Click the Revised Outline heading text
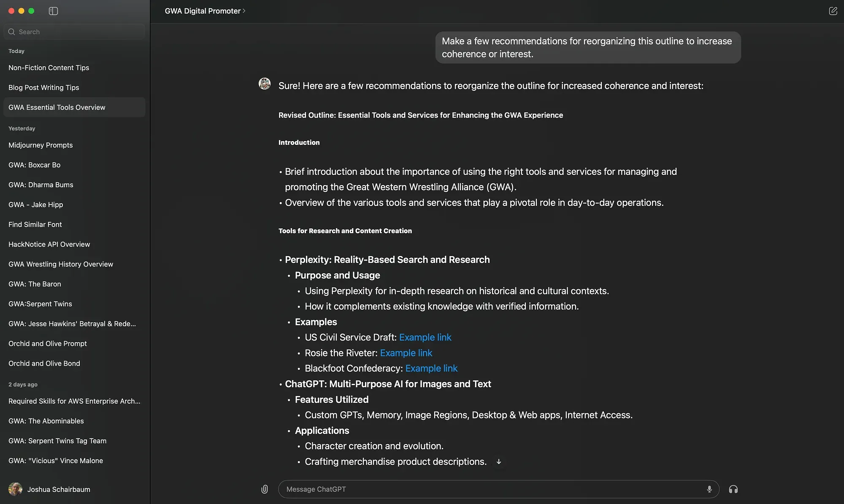This screenshot has height=504, width=844. click(420, 115)
